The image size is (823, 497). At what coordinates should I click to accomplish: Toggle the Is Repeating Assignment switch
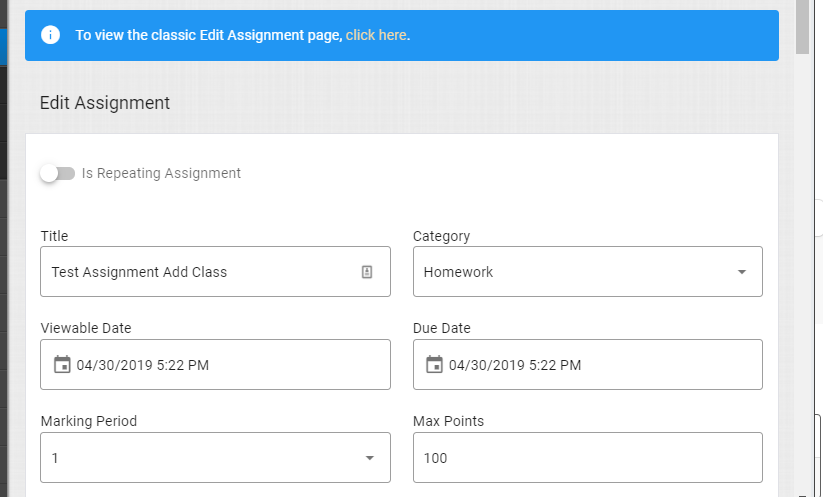pyautogui.click(x=57, y=173)
